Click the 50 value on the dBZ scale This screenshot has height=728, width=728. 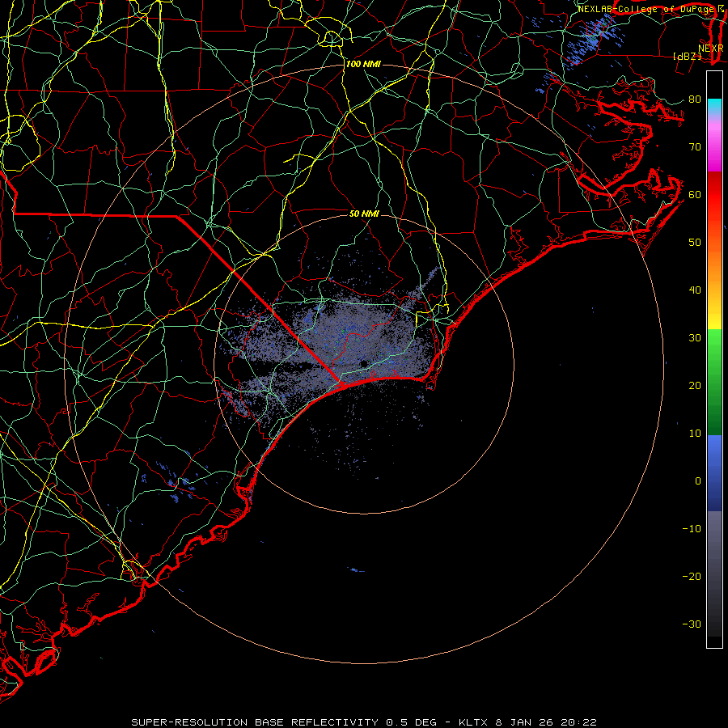pos(695,243)
